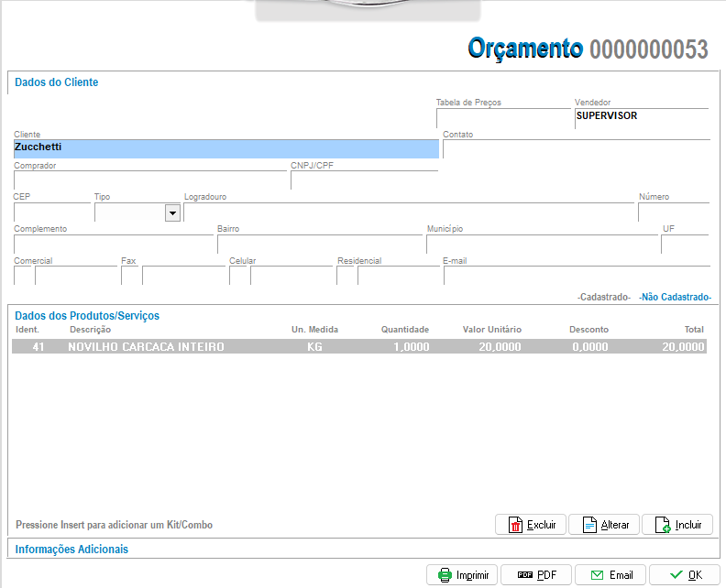Click the envelope icon on Email
The height and width of the screenshot is (588, 726).
tap(597, 575)
